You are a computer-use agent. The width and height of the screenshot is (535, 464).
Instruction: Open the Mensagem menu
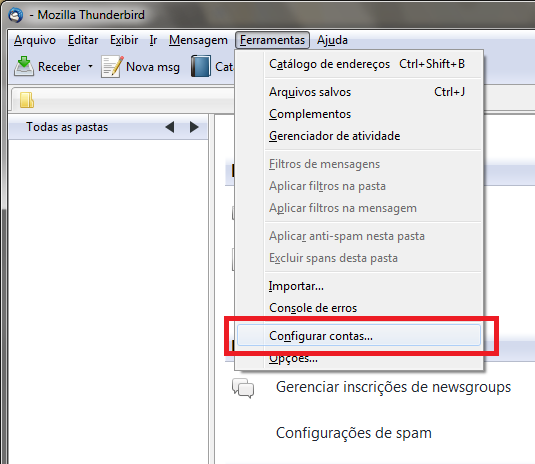pyautogui.click(x=198, y=40)
